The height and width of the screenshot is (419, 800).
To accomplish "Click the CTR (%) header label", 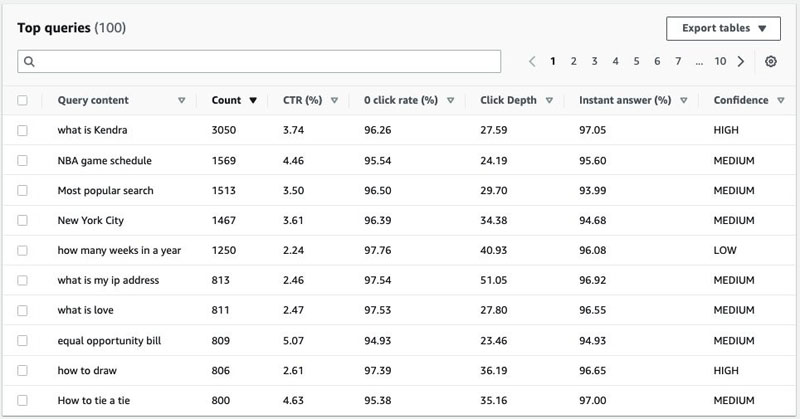I will (303, 100).
